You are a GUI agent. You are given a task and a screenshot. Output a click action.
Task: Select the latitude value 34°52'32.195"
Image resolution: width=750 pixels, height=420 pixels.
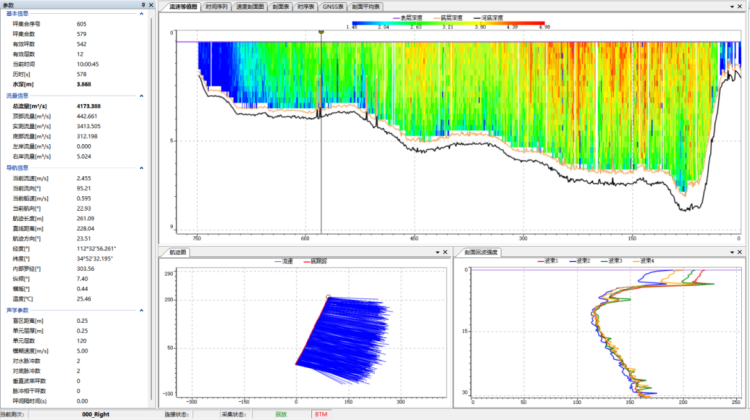click(x=95, y=259)
